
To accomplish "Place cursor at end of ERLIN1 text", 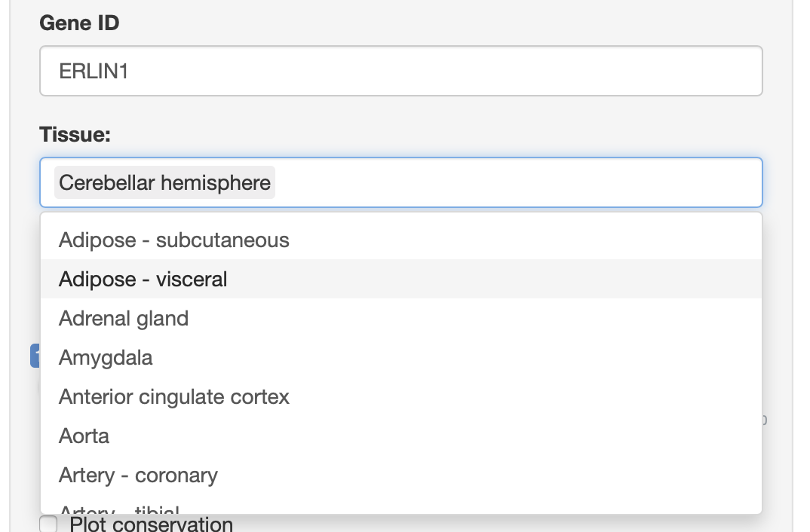I will coord(129,71).
